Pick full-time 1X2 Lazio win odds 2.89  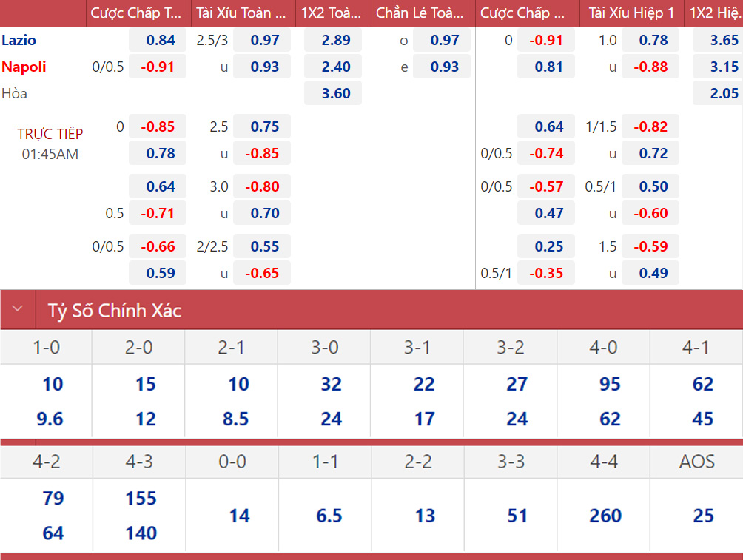pos(333,41)
